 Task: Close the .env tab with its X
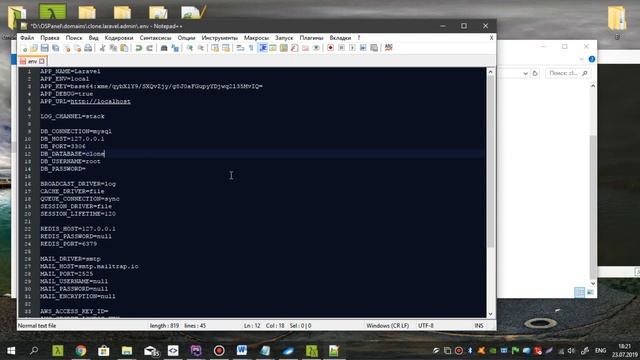pos(42,61)
